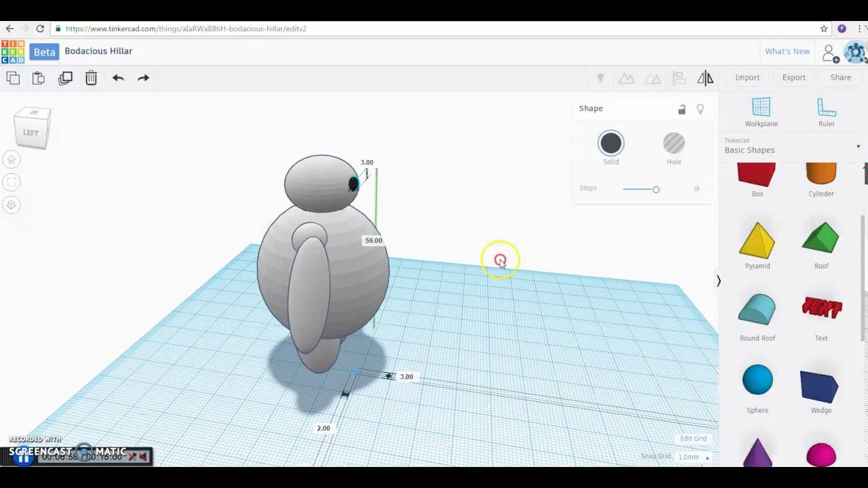Collapse the shapes panel chevron
Viewport: 868px width, 488px height.
[x=719, y=281]
